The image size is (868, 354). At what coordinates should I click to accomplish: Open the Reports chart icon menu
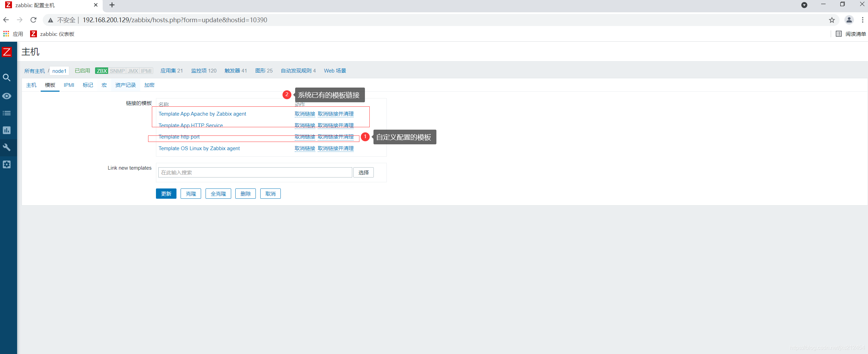click(x=6, y=130)
